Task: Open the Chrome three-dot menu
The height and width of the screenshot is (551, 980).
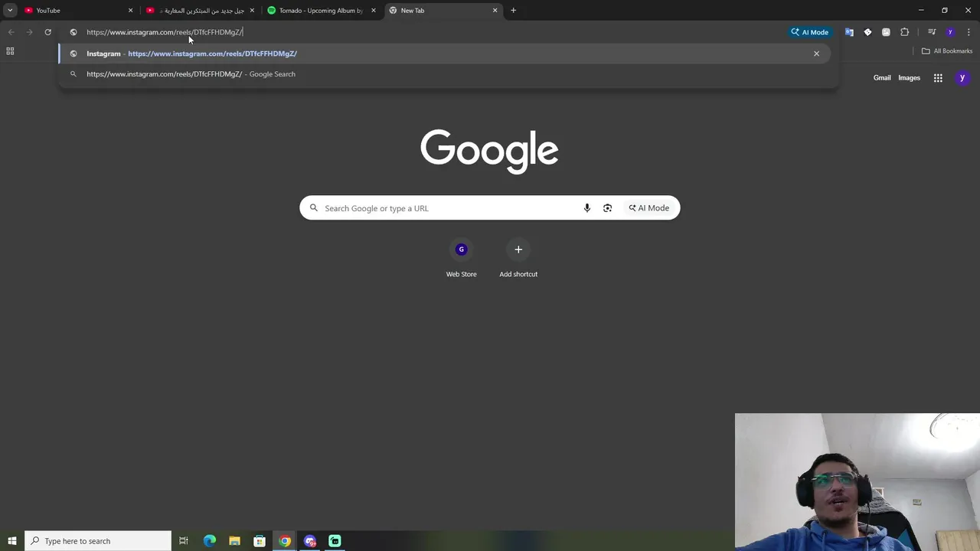Action: (969, 32)
